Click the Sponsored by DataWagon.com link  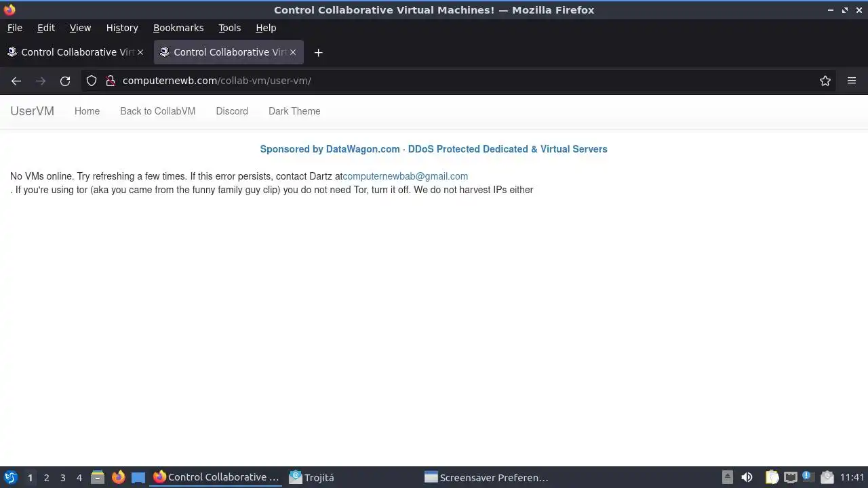[x=433, y=149]
